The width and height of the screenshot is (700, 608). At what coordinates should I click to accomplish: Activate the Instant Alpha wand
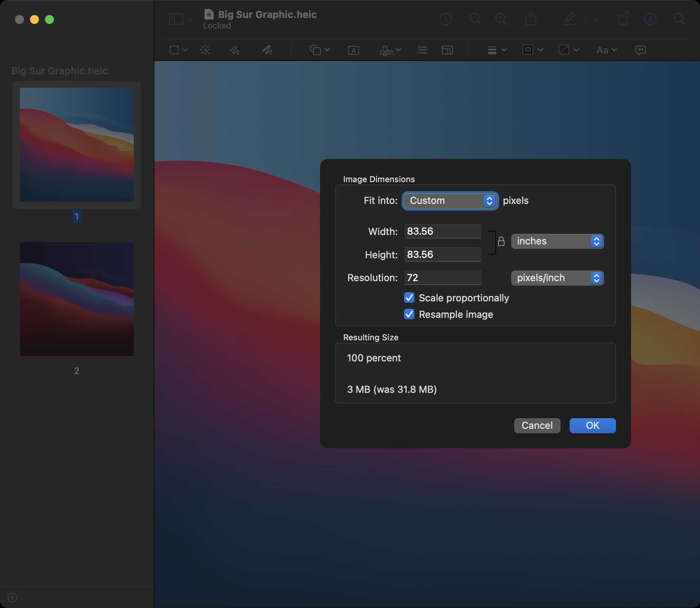click(x=205, y=50)
